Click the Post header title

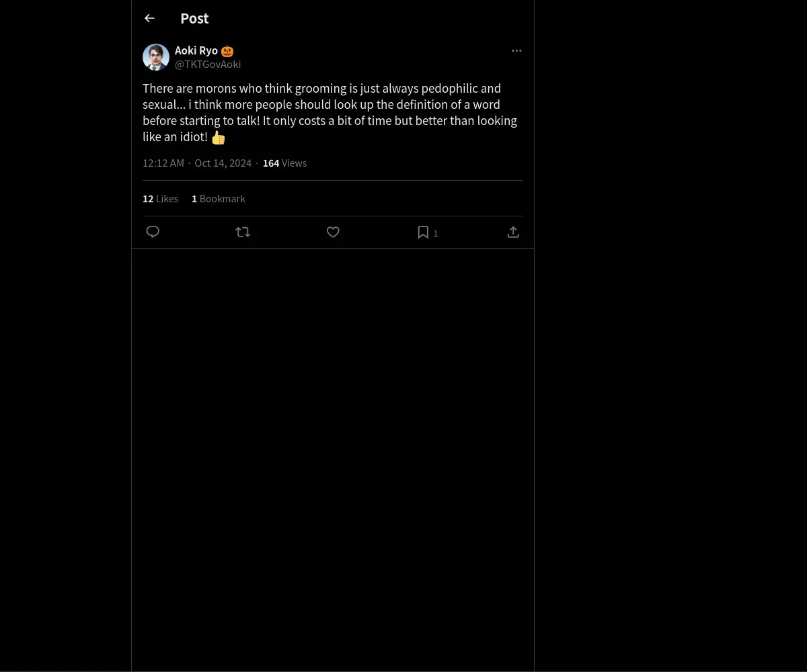(x=194, y=19)
